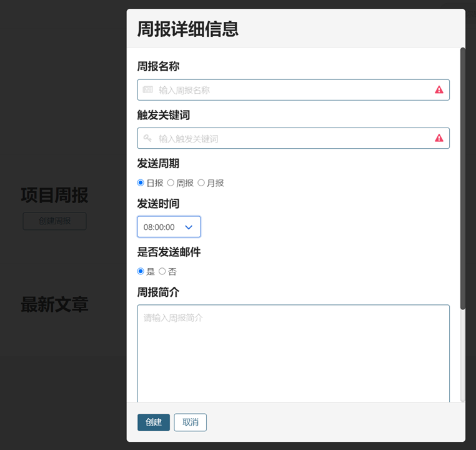The image size is (476, 450).
Task: Click into the 输入触发关键词 input box
Action: 294,138
